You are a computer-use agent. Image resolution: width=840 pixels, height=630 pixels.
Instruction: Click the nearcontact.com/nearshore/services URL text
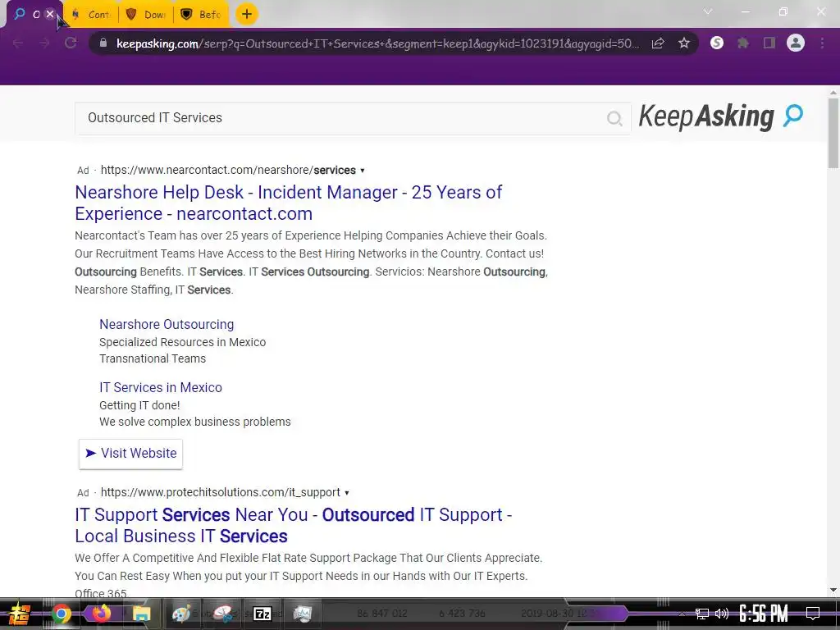[x=228, y=170]
